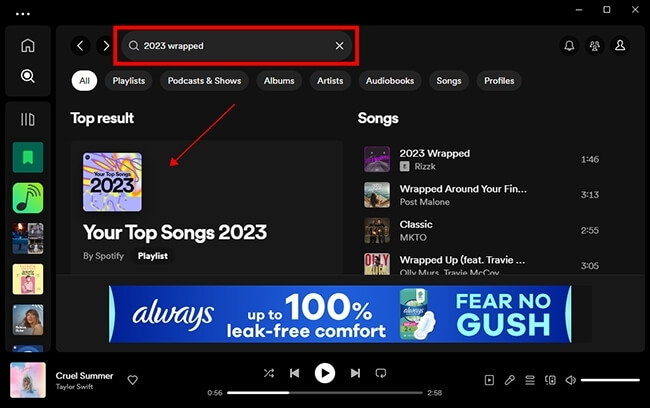Open Search from the sidebar
This screenshot has width=650, height=408.
(28, 76)
